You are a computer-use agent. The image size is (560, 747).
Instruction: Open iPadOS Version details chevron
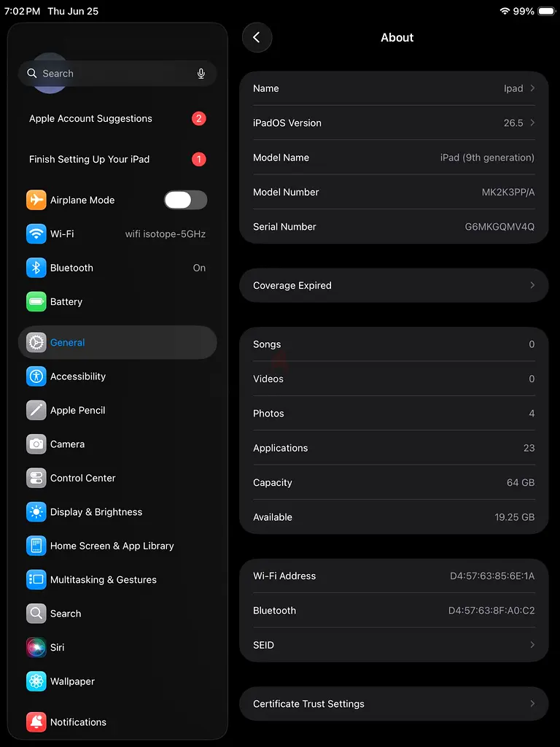click(532, 123)
